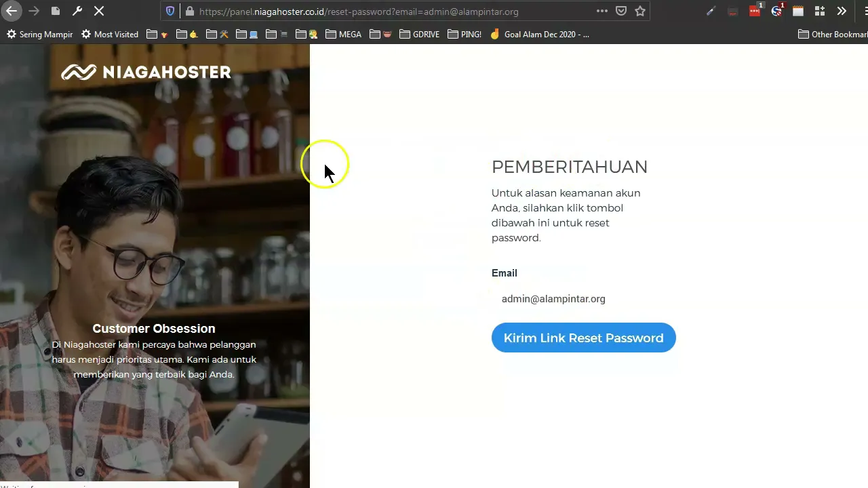Go back with the browser back arrow
Screen dimensions: 868x488
tap(12, 12)
